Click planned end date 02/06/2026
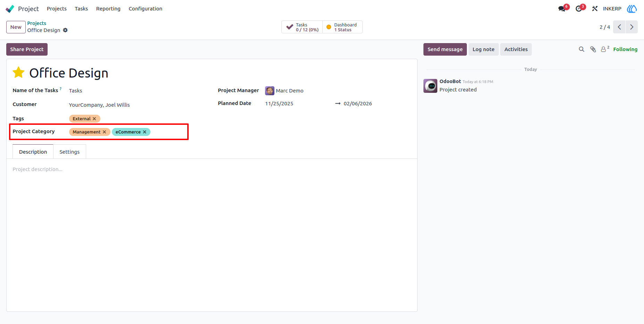The width and height of the screenshot is (644, 324). [358, 104]
